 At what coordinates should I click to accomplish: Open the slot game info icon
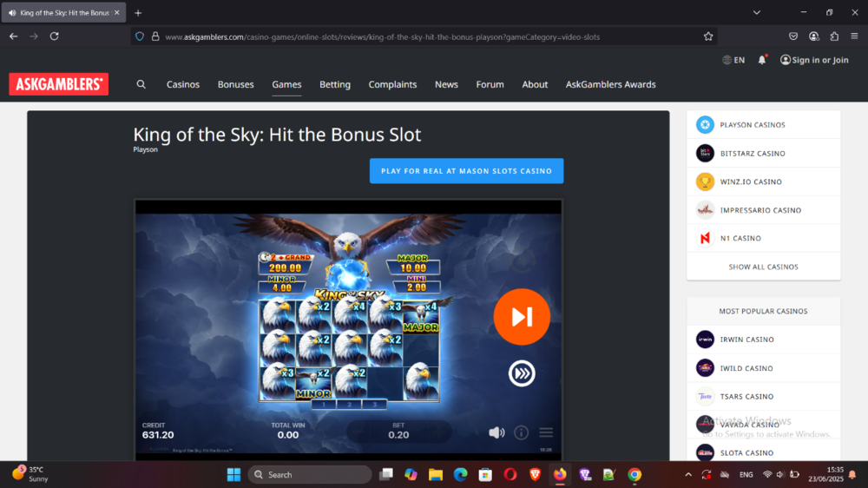pyautogui.click(x=521, y=432)
